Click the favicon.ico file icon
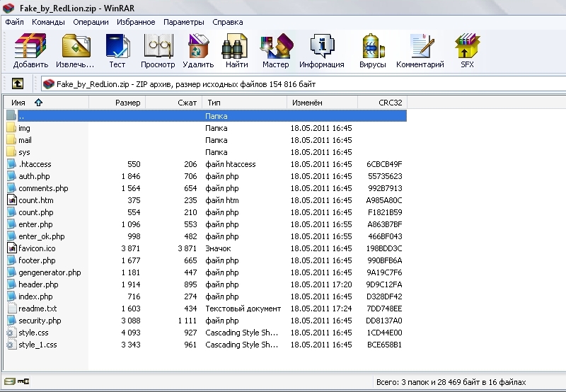 pyautogui.click(x=12, y=248)
